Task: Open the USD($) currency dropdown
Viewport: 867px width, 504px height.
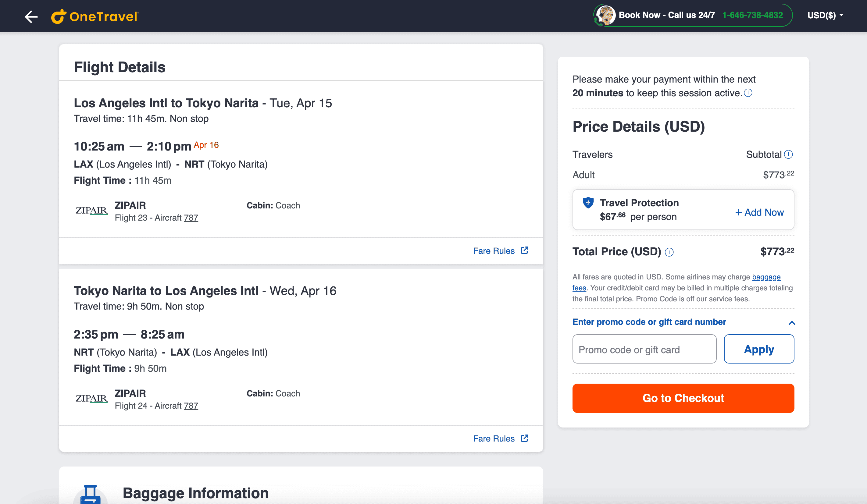Action: click(825, 16)
